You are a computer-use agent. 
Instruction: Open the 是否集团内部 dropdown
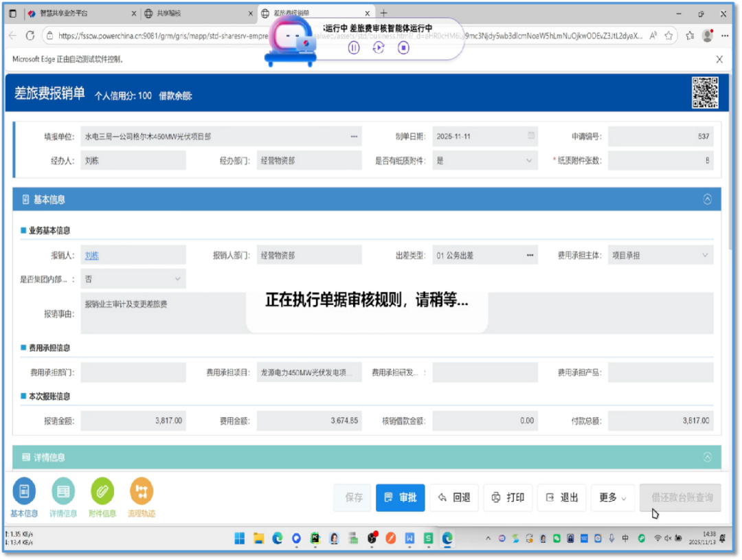[133, 279]
